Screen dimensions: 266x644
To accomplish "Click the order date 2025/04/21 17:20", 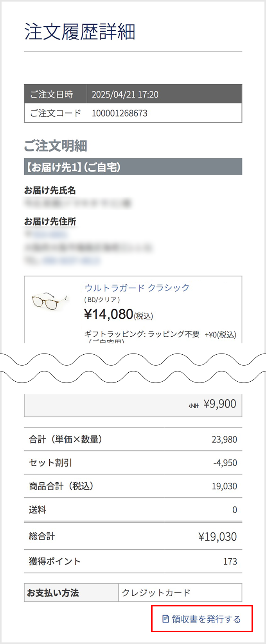I will click(125, 94).
